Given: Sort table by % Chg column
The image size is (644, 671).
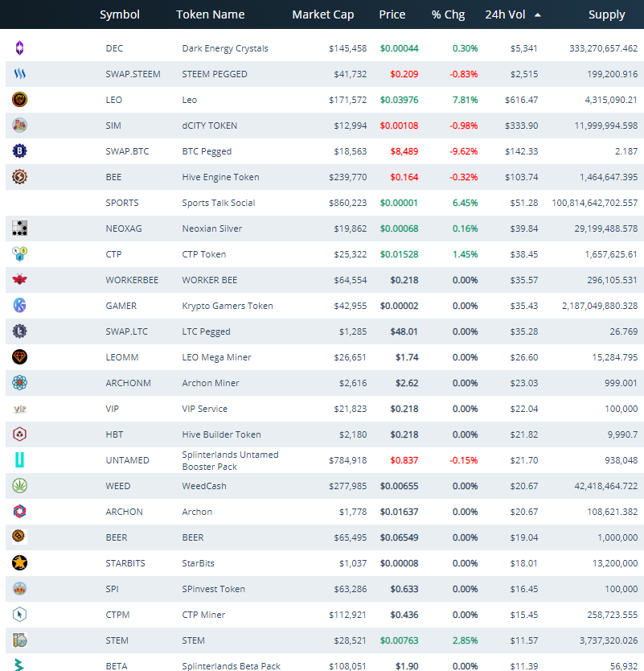Looking at the screenshot, I should point(448,14).
